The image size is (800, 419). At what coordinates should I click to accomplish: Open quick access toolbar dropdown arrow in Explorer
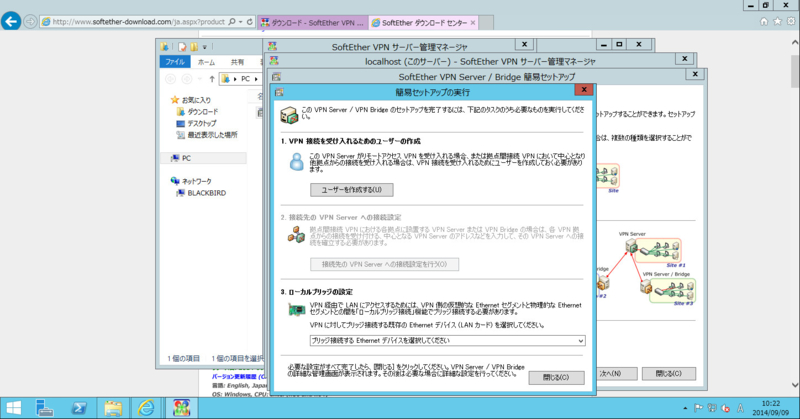pos(205,47)
